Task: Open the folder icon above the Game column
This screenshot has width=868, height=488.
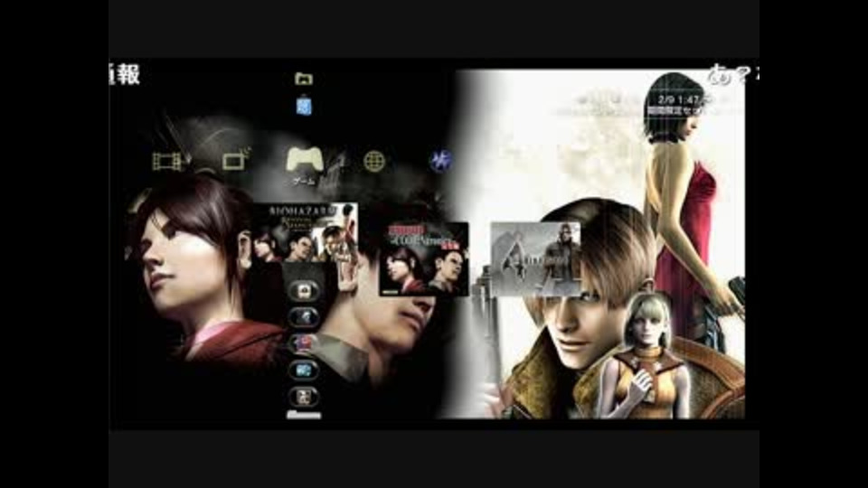Action: coord(304,79)
